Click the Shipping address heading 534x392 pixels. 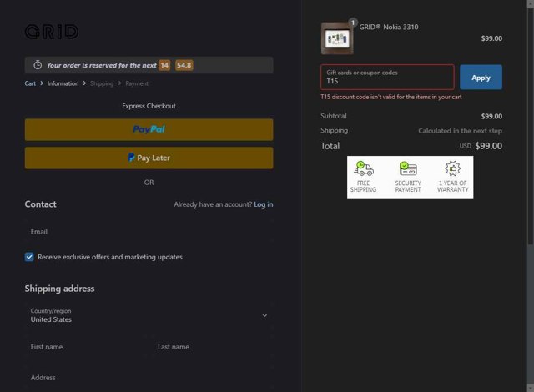[x=59, y=289]
